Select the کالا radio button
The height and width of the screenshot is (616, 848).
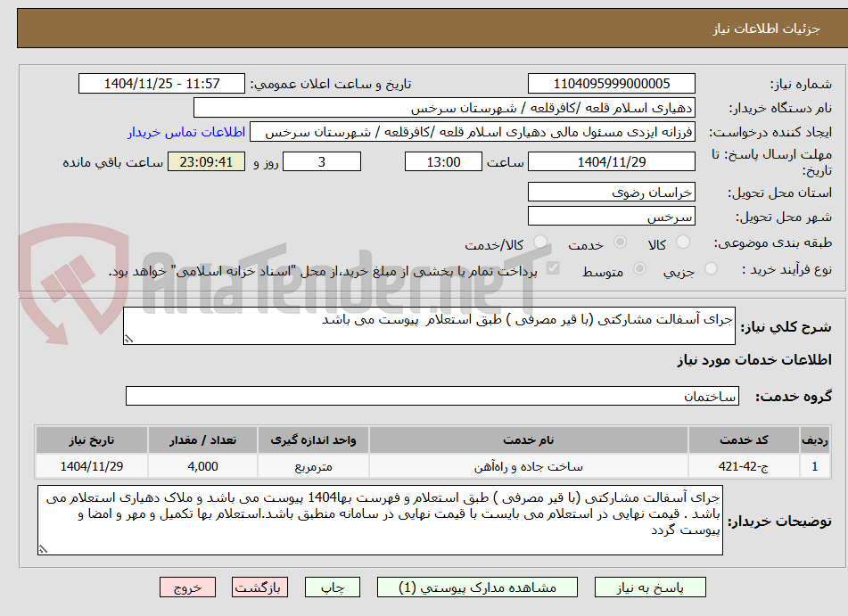[683, 242]
